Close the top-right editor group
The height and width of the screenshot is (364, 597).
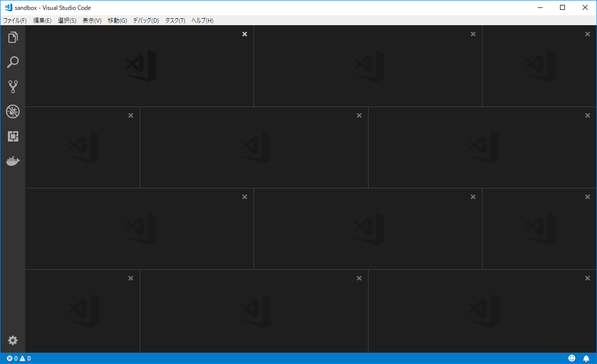587,34
